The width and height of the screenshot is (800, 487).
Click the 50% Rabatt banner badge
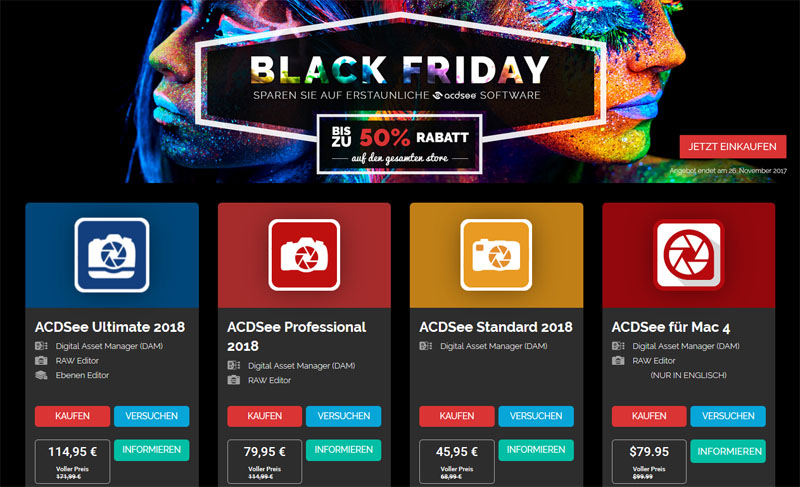pos(399,144)
